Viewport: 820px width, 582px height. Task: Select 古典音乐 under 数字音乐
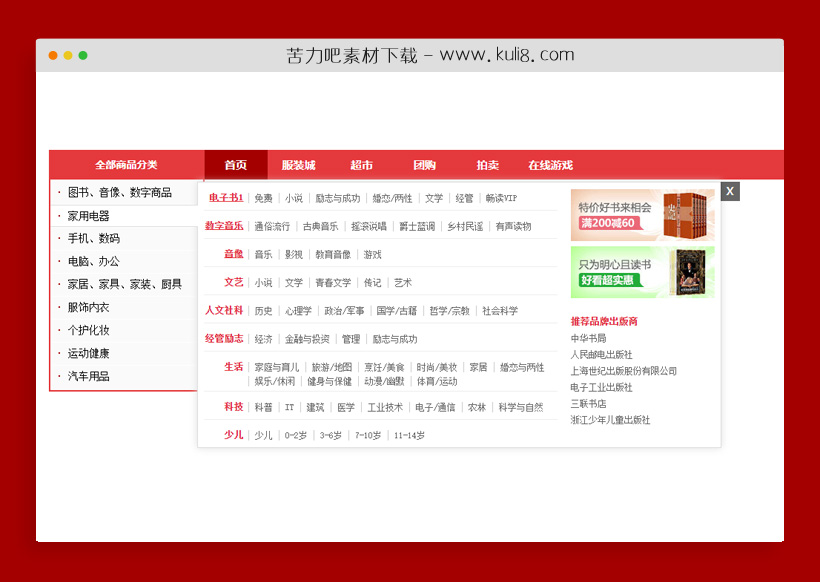pyautogui.click(x=319, y=225)
